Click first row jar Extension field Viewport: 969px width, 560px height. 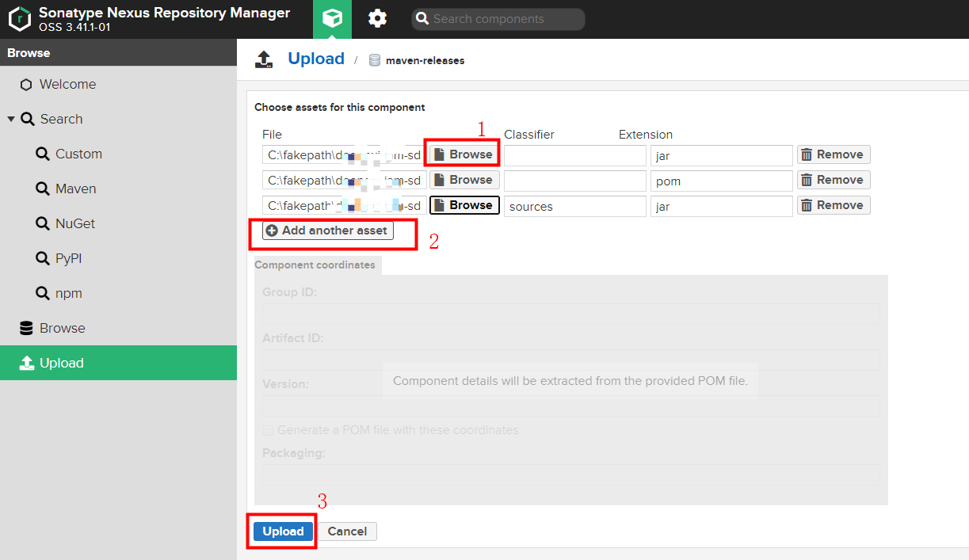(722, 155)
